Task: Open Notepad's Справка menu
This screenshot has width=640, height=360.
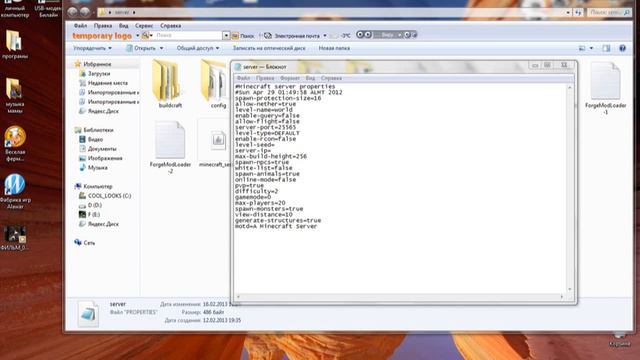Action: coord(331,78)
